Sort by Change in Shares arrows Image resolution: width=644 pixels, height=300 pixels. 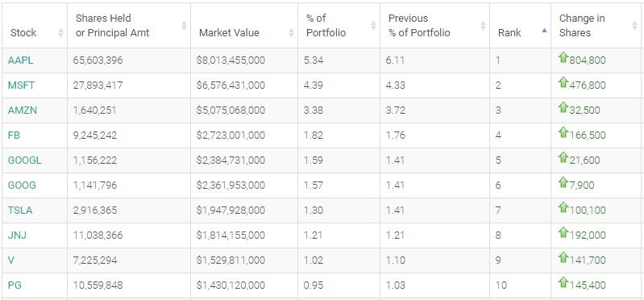click(634, 26)
